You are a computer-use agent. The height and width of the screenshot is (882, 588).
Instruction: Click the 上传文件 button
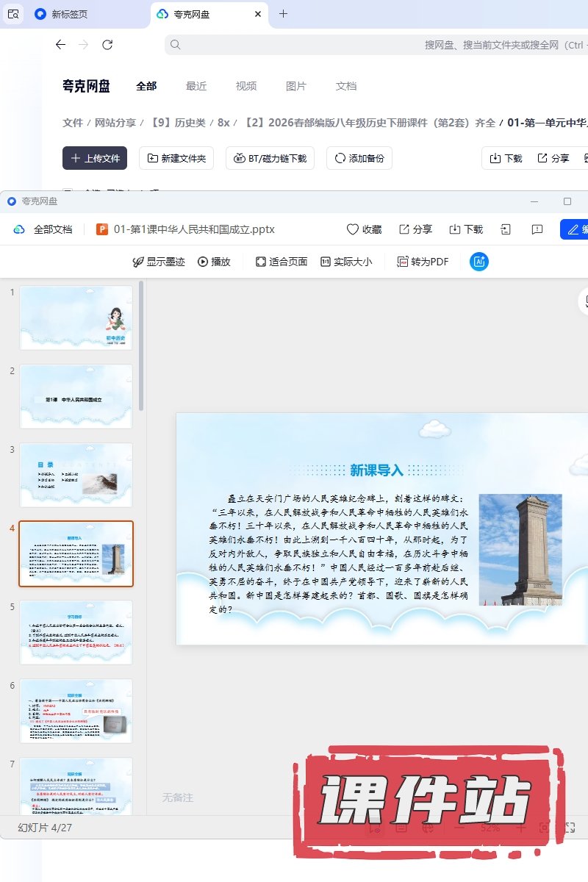click(x=95, y=158)
